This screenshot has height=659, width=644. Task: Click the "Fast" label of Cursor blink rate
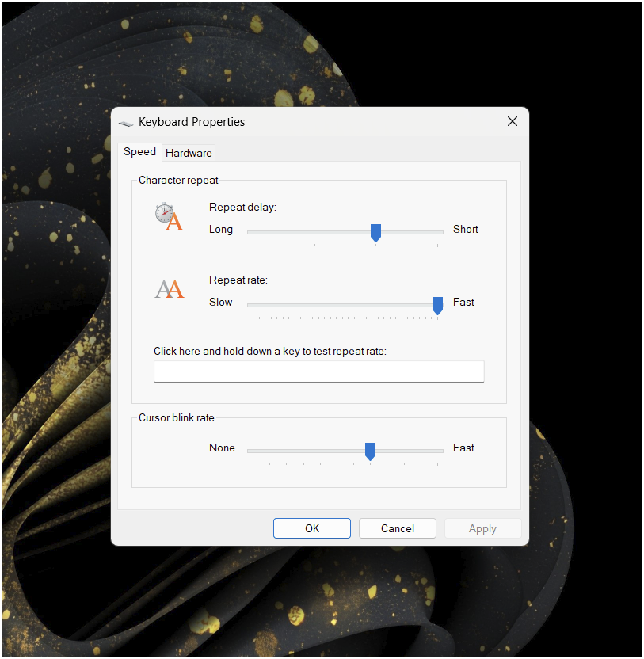point(463,448)
